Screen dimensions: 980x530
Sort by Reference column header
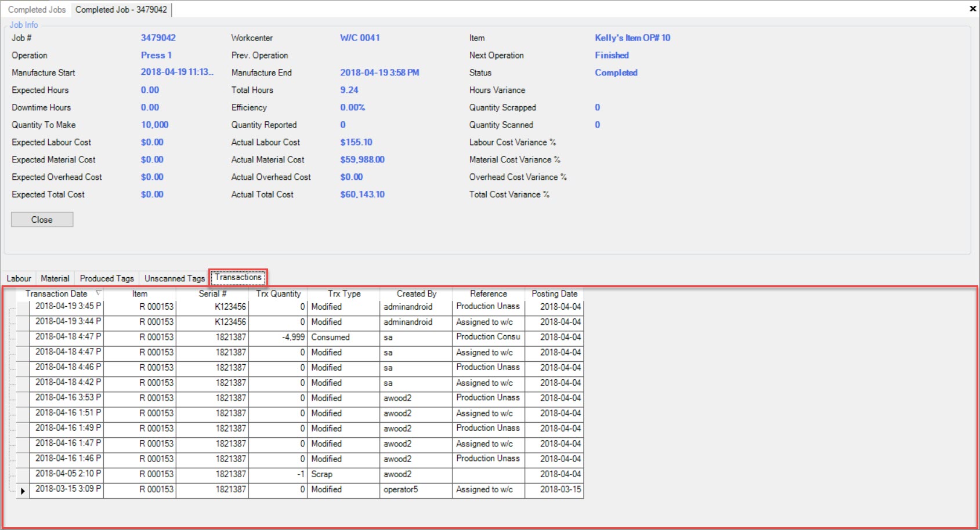coord(489,294)
